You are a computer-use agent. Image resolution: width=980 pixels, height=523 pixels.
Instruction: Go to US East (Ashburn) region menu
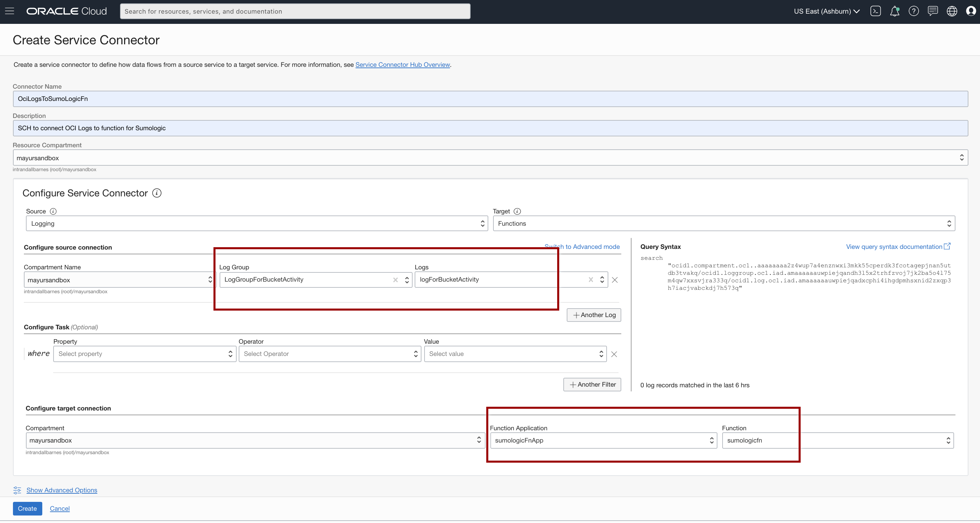(x=826, y=11)
